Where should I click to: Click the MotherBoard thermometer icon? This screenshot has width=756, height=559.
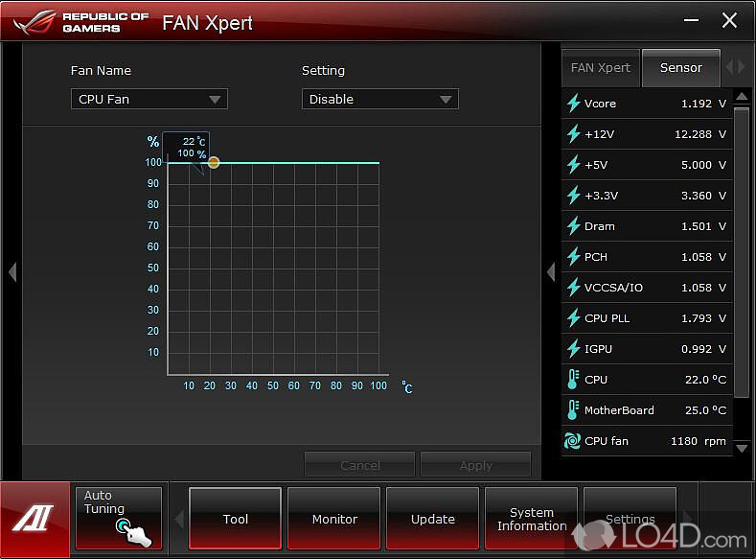point(573,410)
